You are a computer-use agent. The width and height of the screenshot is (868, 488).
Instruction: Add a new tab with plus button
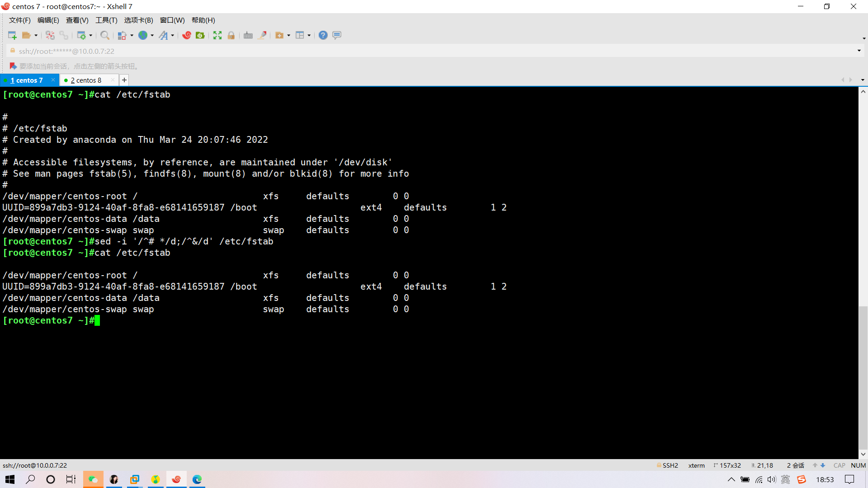click(x=124, y=80)
